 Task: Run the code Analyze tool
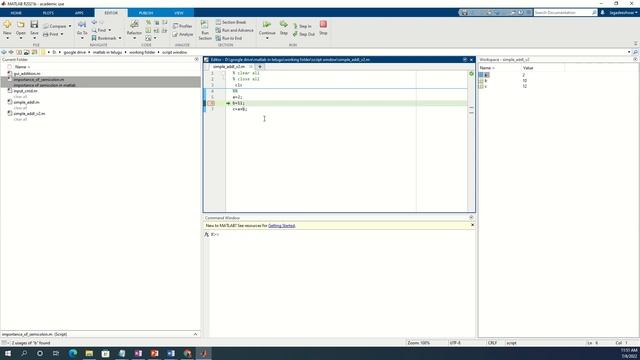[x=182, y=34]
